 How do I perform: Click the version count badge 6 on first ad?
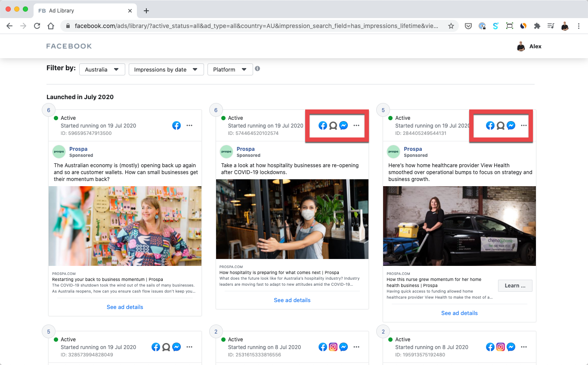[49, 110]
